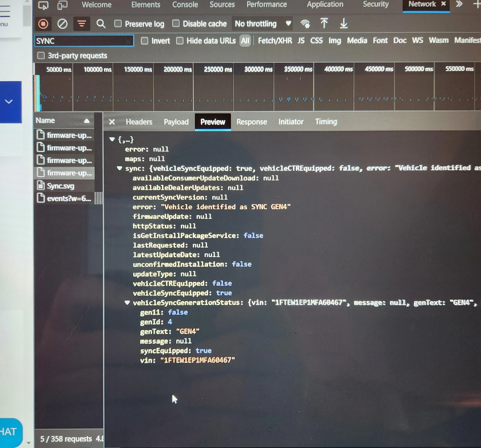Viewport: 481px width, 448px height.
Task: Enable the Preserve log checkbox
Action: point(118,23)
